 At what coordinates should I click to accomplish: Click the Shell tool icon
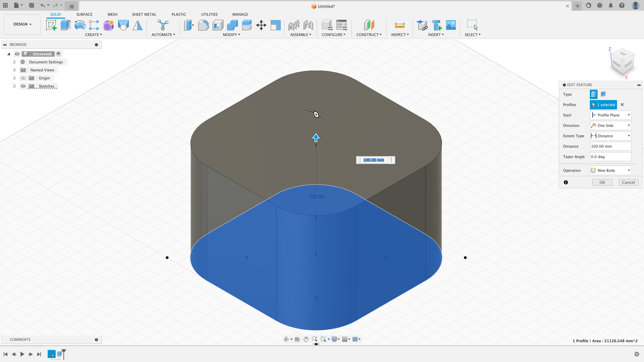click(x=218, y=25)
